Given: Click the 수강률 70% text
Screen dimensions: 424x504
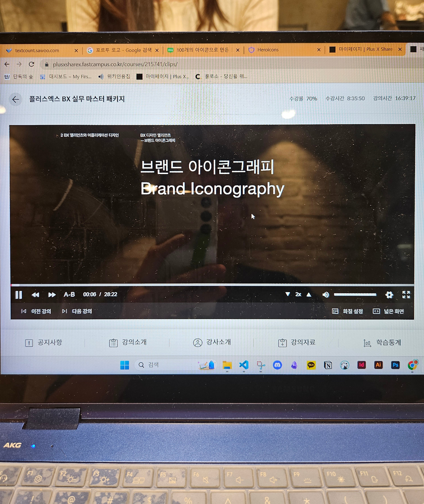Looking at the screenshot, I should [303, 99].
